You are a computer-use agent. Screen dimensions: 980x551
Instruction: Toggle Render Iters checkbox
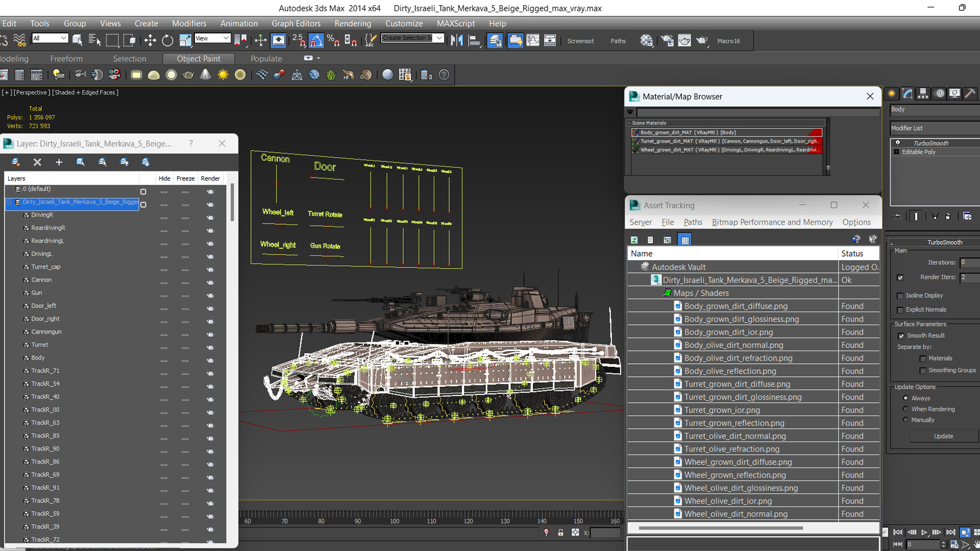[900, 278]
